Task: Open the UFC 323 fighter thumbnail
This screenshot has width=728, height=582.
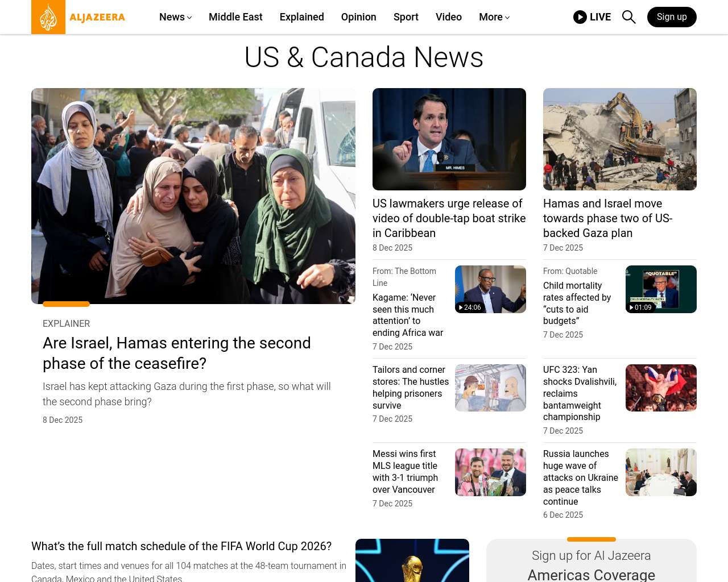Action: click(661, 388)
